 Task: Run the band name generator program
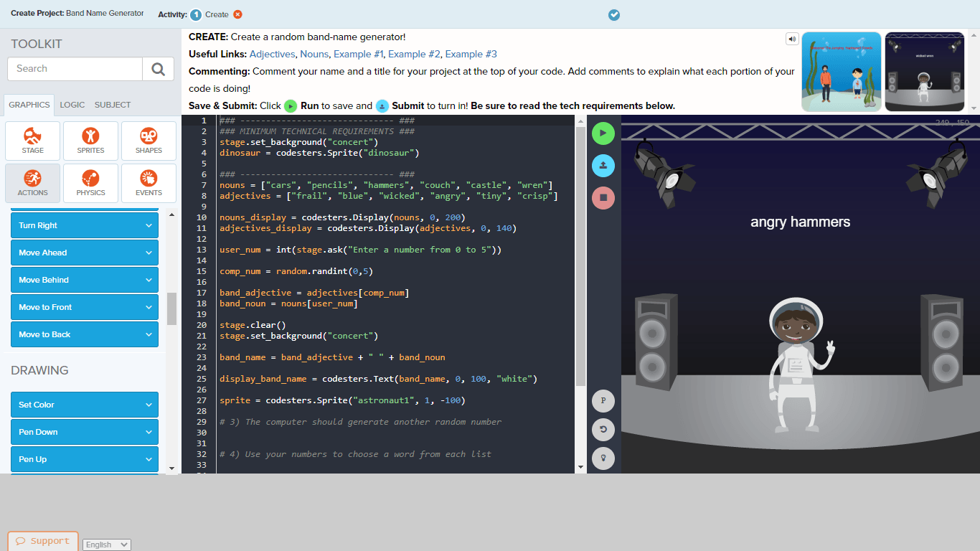[603, 133]
